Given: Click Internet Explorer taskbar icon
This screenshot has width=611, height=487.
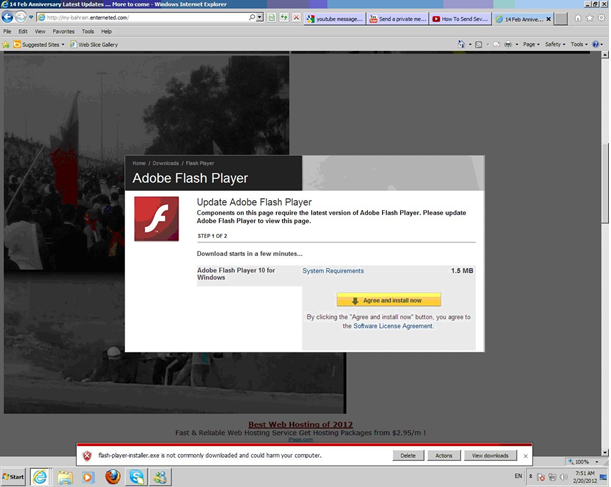Looking at the screenshot, I should [40, 477].
